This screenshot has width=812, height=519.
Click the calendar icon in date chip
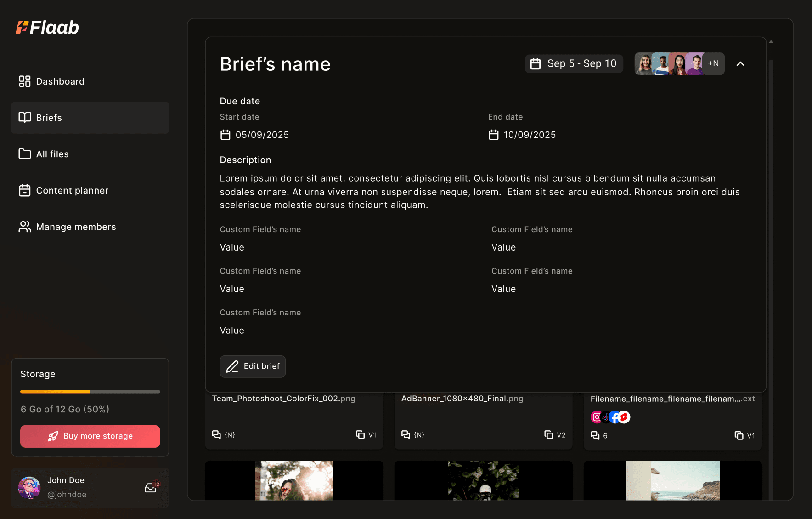tap(536, 63)
